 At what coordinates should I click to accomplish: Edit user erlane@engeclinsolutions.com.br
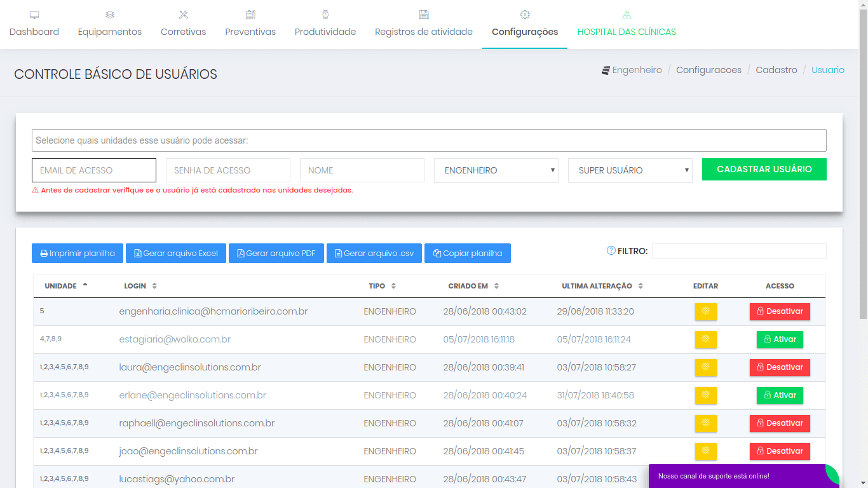point(705,395)
